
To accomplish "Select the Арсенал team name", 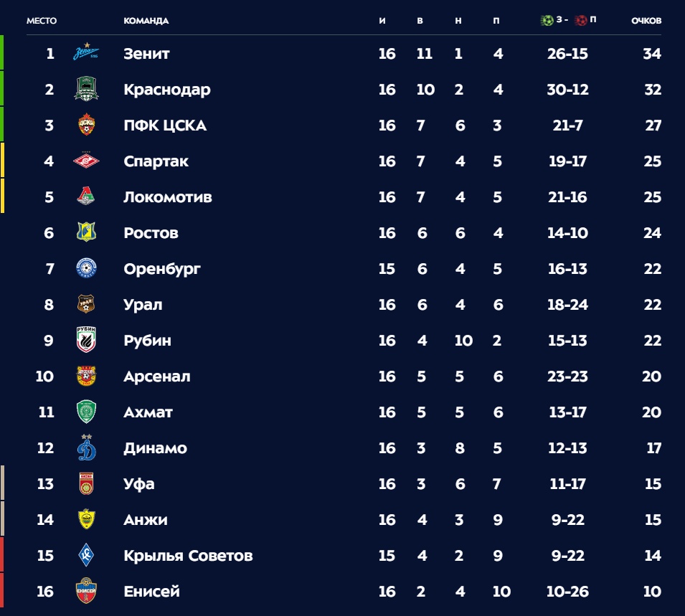I will (x=156, y=376).
